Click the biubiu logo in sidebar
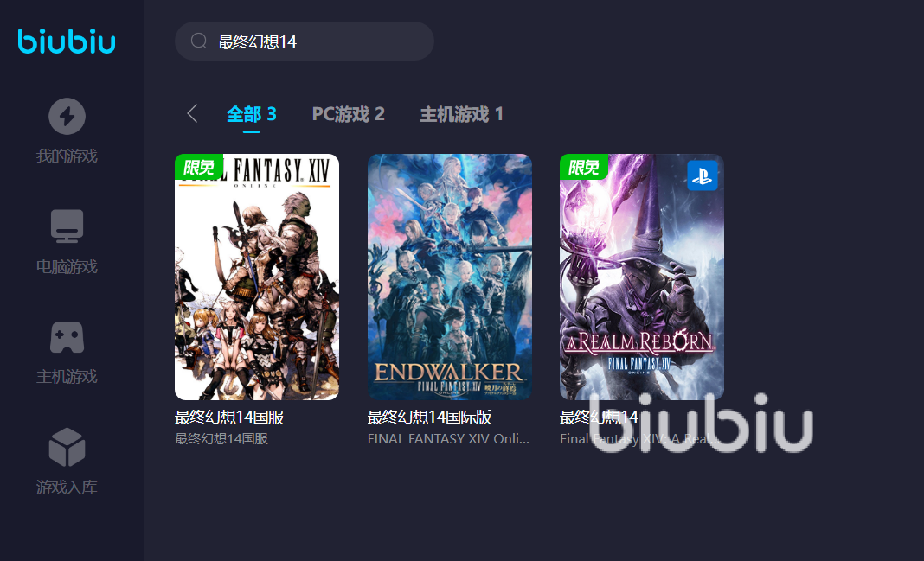Viewport: 924px width, 561px height. click(x=67, y=41)
